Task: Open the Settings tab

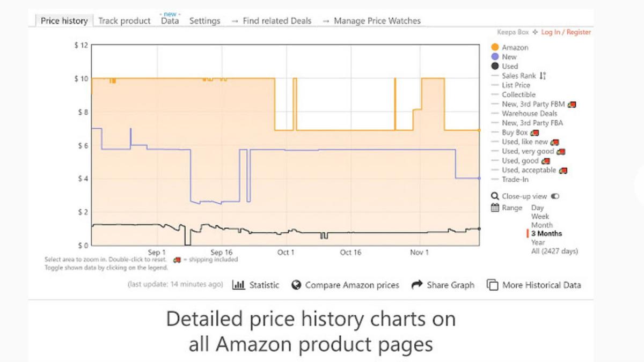Action: [x=204, y=21]
